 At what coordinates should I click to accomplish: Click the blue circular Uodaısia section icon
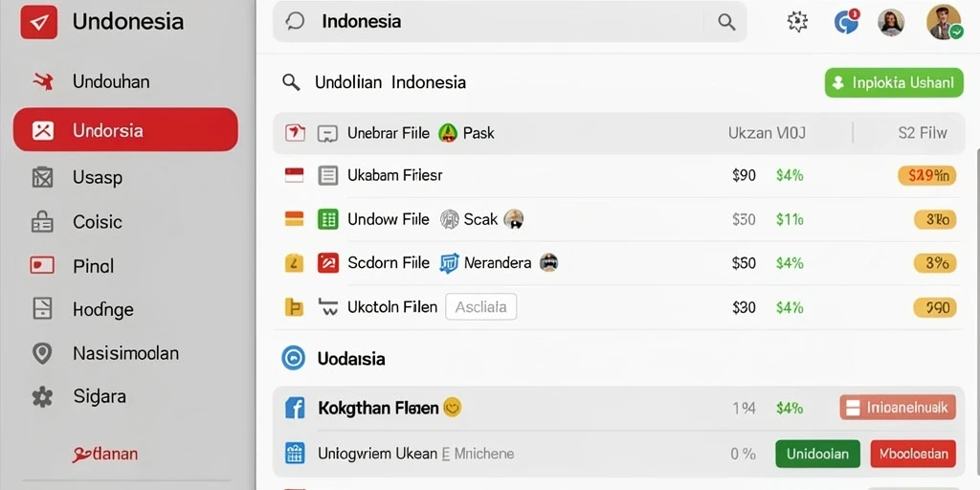point(293,358)
